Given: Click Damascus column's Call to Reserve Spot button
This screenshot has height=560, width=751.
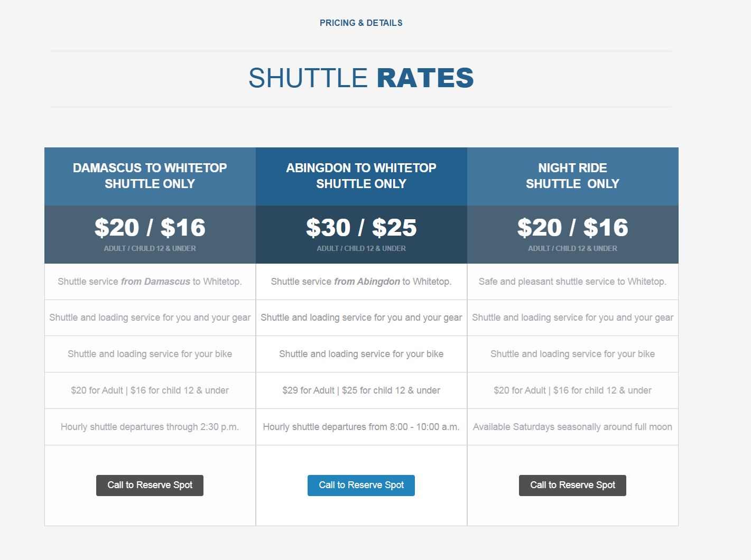Looking at the screenshot, I should pos(150,485).
